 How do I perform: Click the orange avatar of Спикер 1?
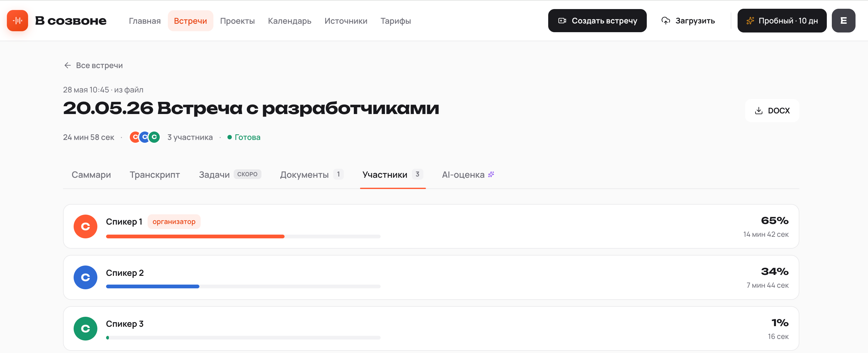click(85, 226)
